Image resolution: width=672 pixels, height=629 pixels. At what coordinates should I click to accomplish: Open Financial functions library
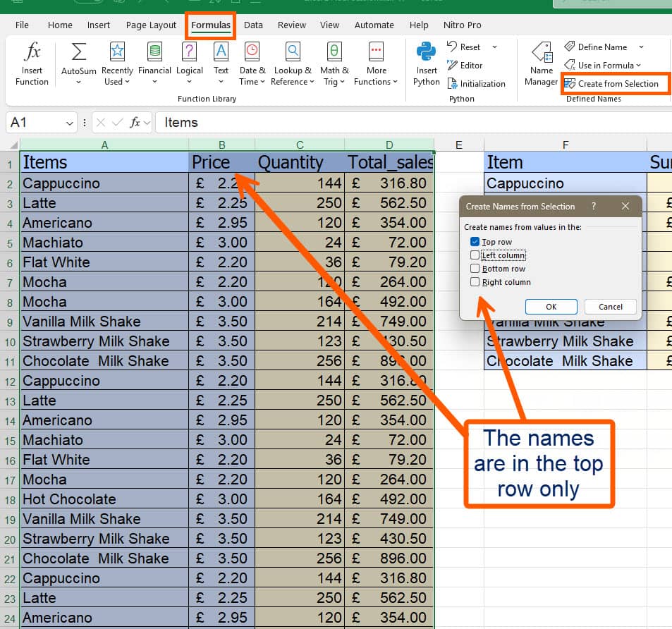tap(154, 63)
